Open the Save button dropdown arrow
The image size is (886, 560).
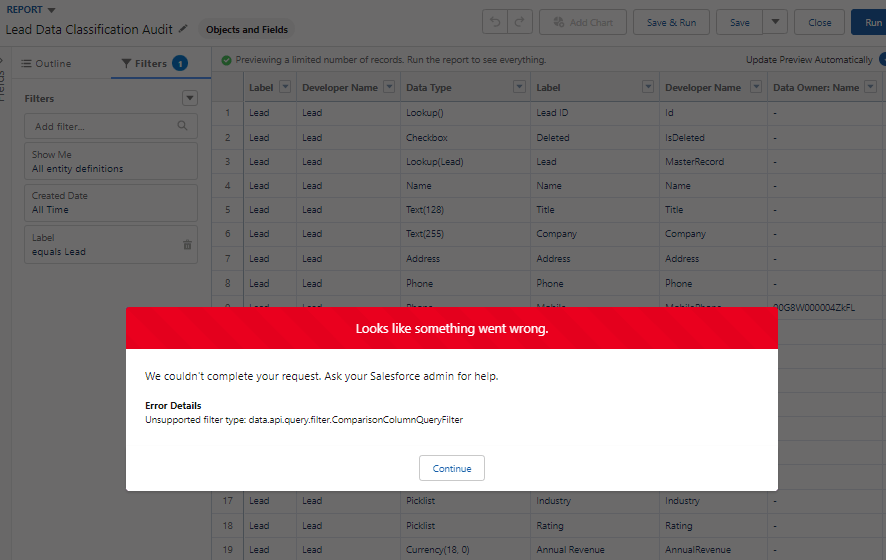(775, 22)
